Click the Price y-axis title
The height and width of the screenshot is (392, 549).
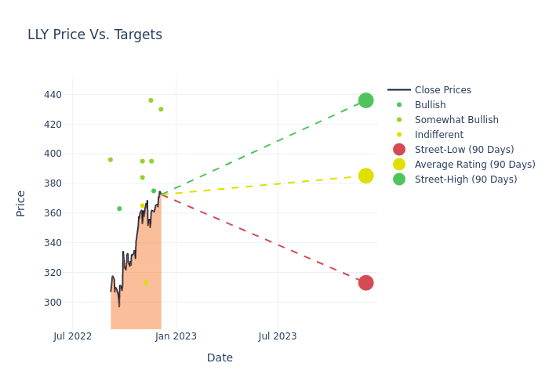[20, 203]
